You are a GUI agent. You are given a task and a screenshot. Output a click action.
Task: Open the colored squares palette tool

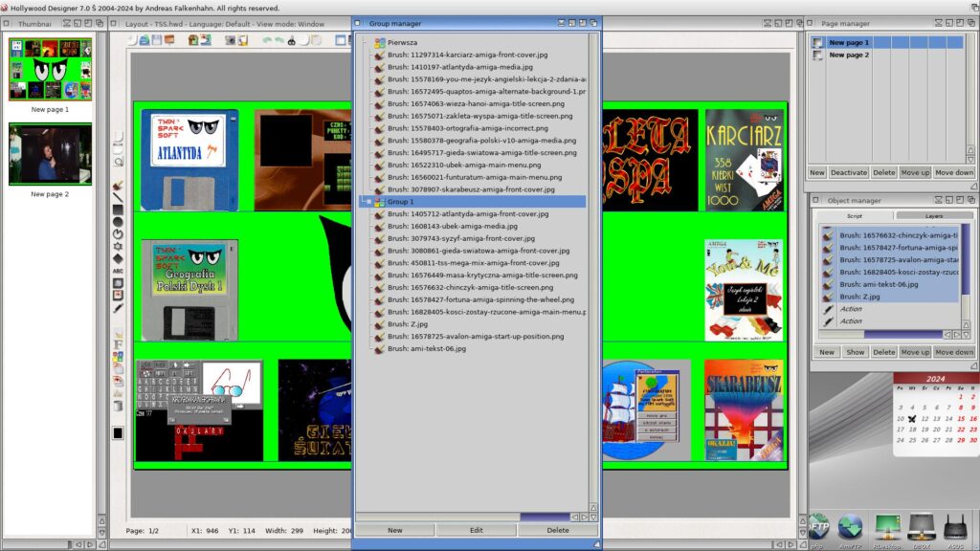(118, 357)
